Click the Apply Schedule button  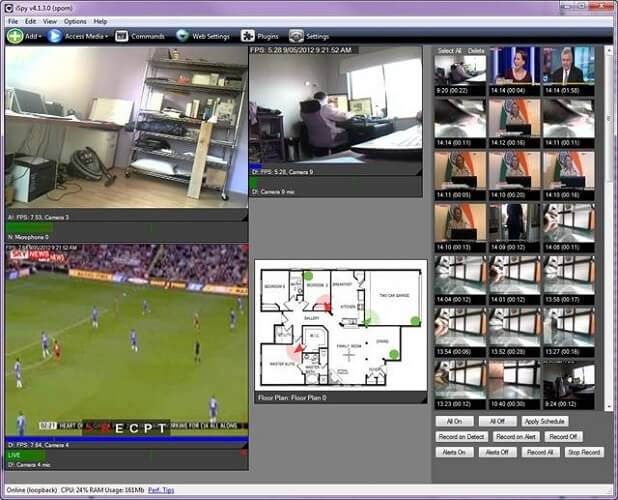coord(545,421)
